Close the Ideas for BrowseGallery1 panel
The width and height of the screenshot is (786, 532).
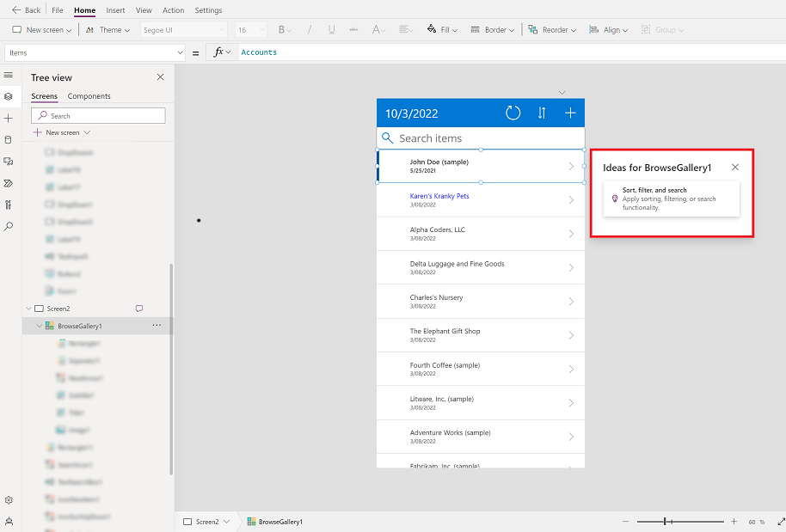pyautogui.click(x=735, y=168)
